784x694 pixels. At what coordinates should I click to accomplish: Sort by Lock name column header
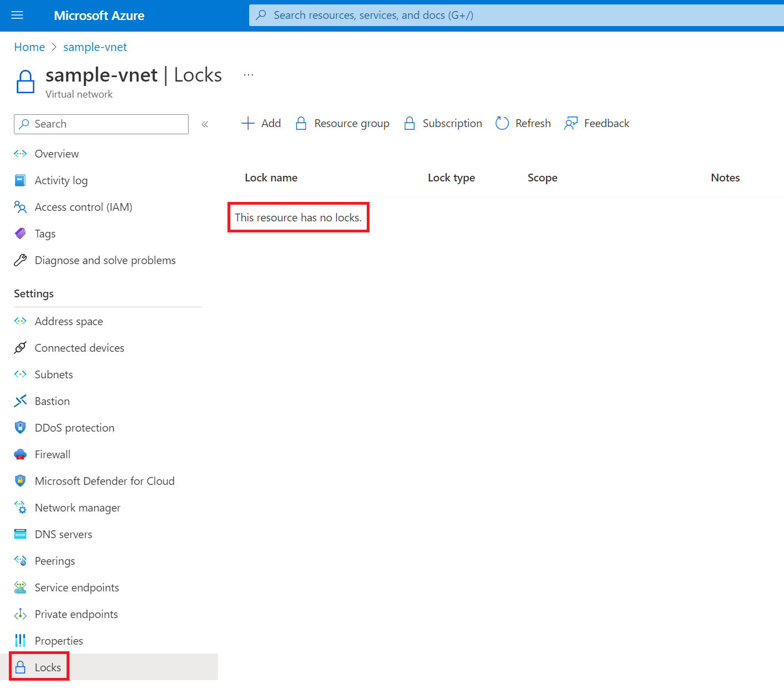click(271, 178)
